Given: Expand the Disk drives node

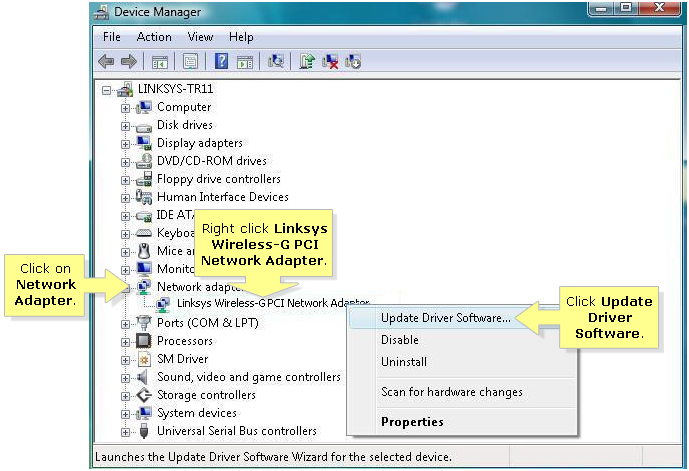Looking at the screenshot, I should pos(125,127).
